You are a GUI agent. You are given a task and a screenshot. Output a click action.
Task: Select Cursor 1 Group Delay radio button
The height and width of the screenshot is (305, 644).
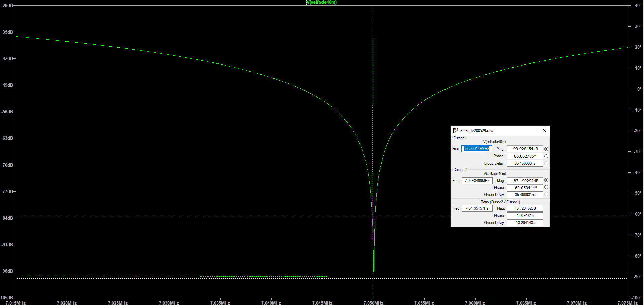[546, 163]
